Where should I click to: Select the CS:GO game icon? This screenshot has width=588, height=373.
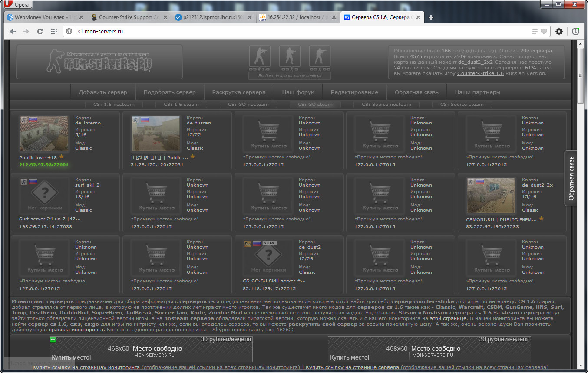(320, 59)
